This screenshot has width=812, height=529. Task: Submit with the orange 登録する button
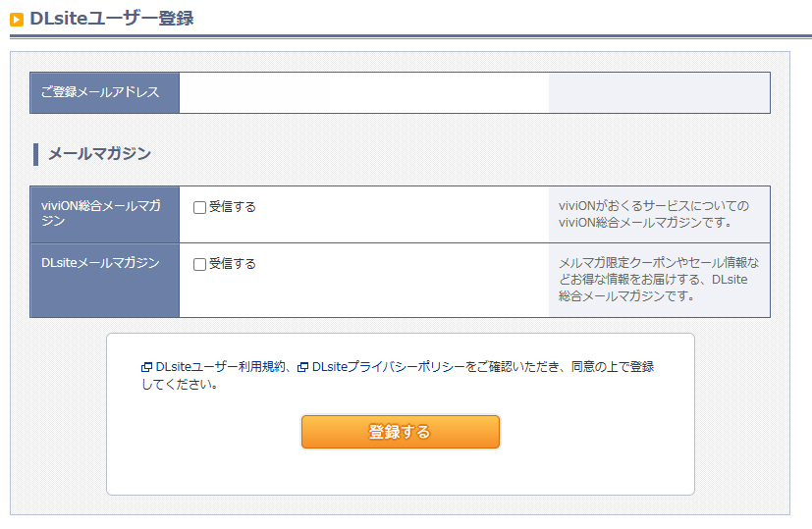(x=401, y=432)
